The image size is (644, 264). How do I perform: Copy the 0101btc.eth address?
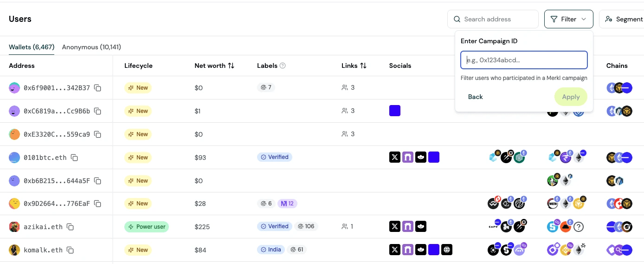(x=74, y=158)
